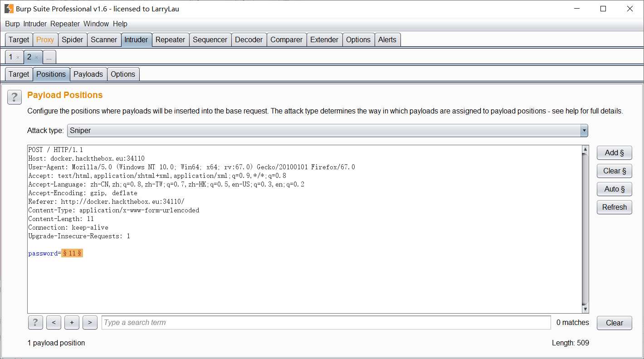Open the Repeater menu in the menu bar

coord(65,24)
